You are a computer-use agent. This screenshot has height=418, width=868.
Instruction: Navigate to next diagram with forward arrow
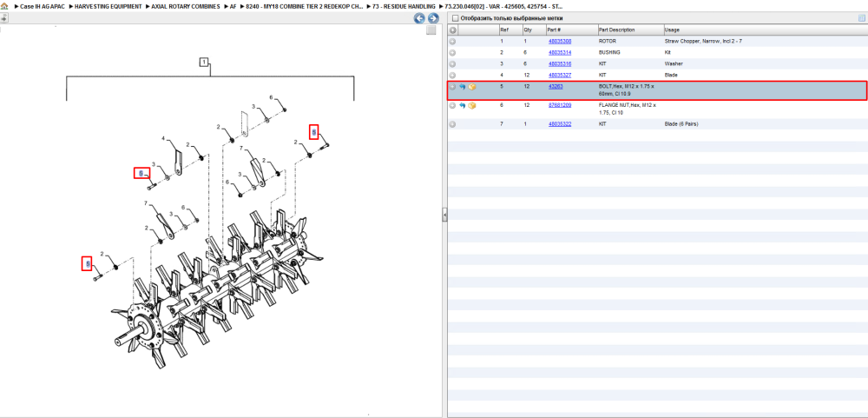pyautogui.click(x=433, y=18)
